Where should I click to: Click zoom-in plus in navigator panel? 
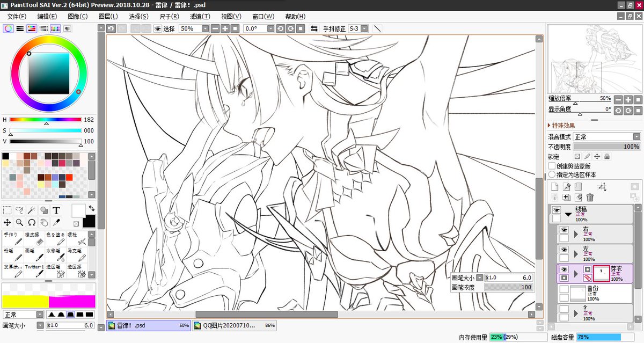tap(628, 99)
